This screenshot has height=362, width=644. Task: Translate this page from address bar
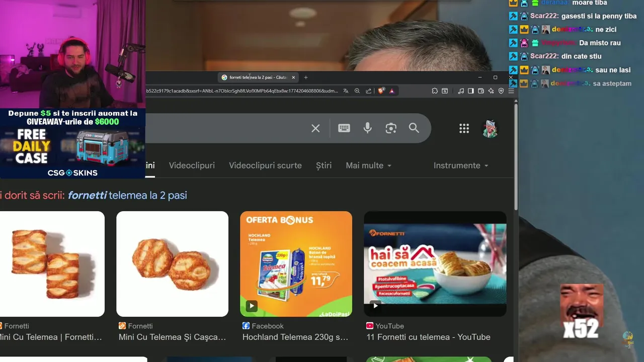pos(346,91)
